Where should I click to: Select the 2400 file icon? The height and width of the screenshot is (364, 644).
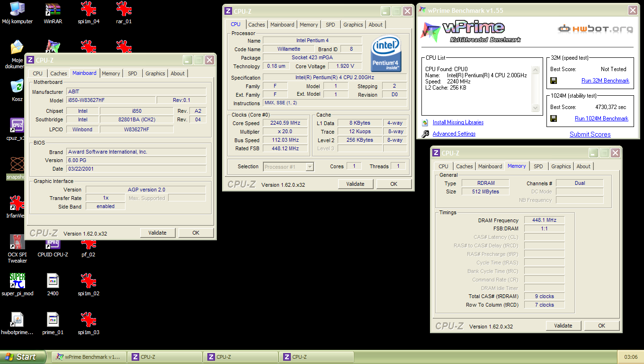(53, 285)
